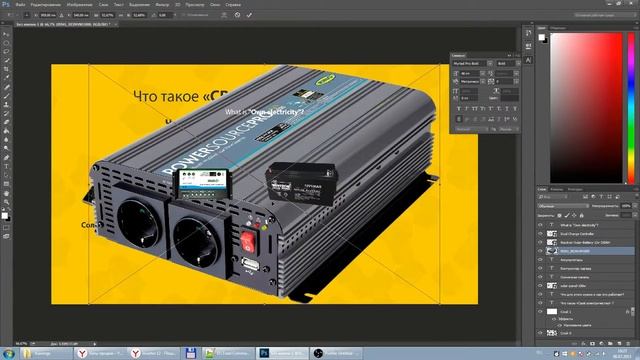Hide the Backup Solar Battery layer

(540, 242)
